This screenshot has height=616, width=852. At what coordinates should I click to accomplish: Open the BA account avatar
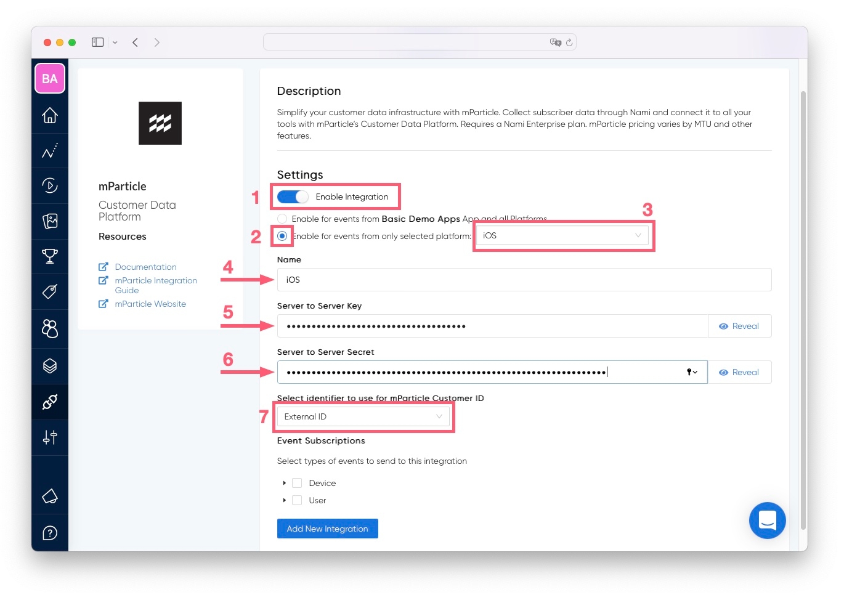pyautogui.click(x=50, y=79)
